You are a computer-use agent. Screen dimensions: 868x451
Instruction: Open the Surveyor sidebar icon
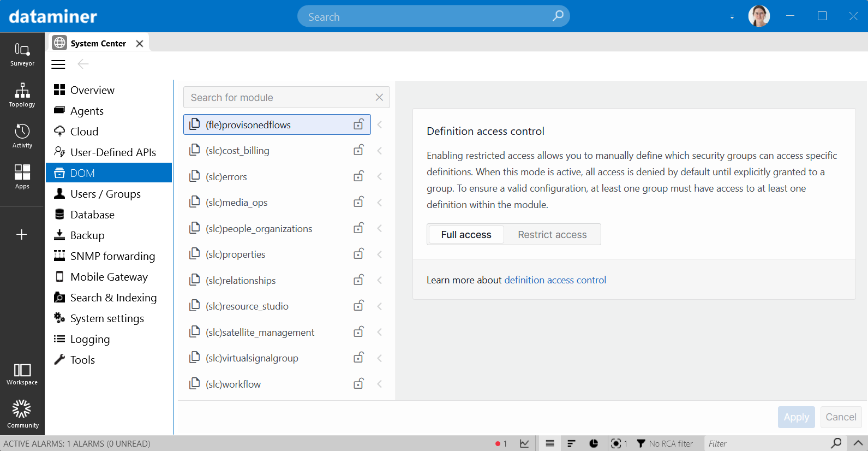click(22, 54)
